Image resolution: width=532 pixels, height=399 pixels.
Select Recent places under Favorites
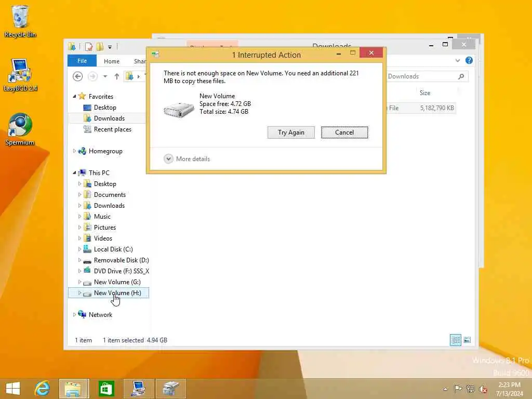click(x=113, y=129)
